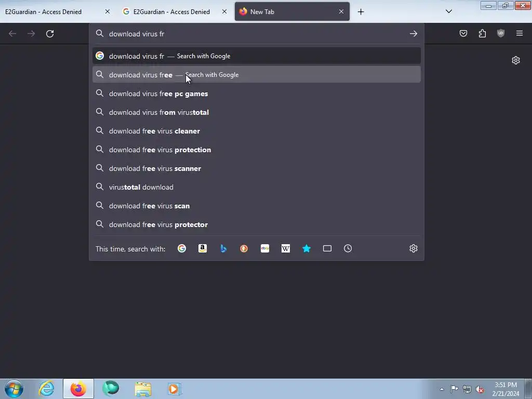Search bookmarks with the star icon
Viewport: 532px width, 399px height.
pos(307,249)
